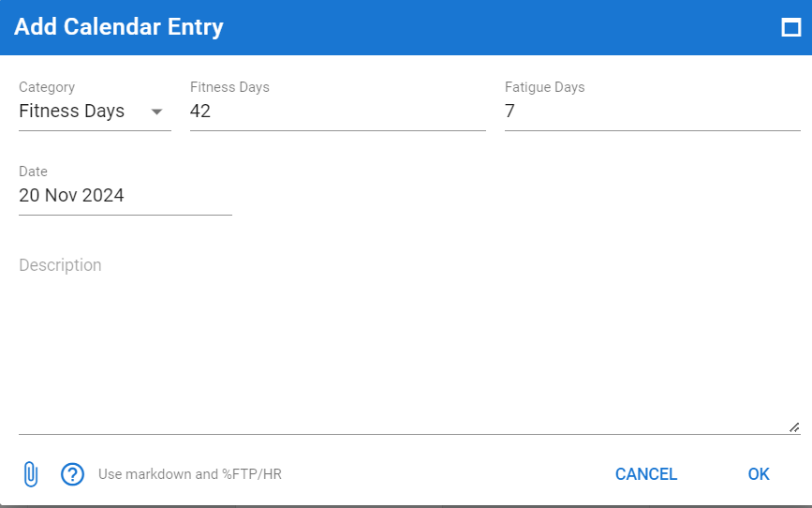This screenshot has height=508, width=812.
Task: Click the "Add Calendar Entry" title text
Action: 119,27
